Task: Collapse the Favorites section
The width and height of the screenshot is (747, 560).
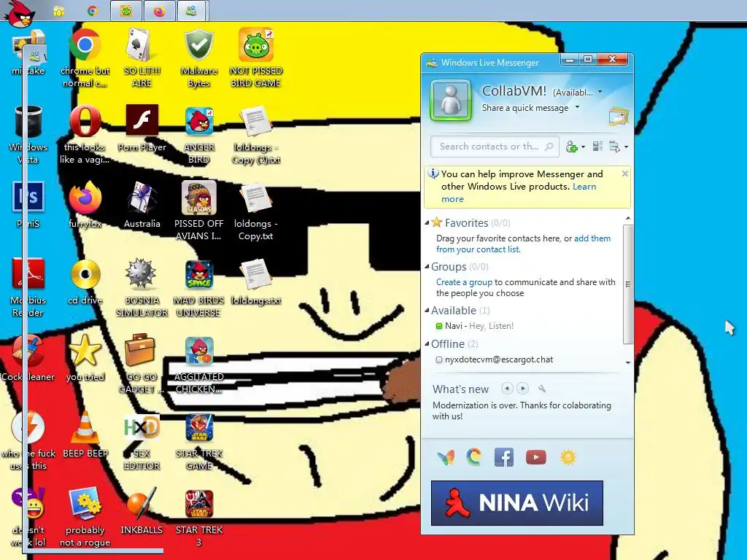Action: coord(427,222)
